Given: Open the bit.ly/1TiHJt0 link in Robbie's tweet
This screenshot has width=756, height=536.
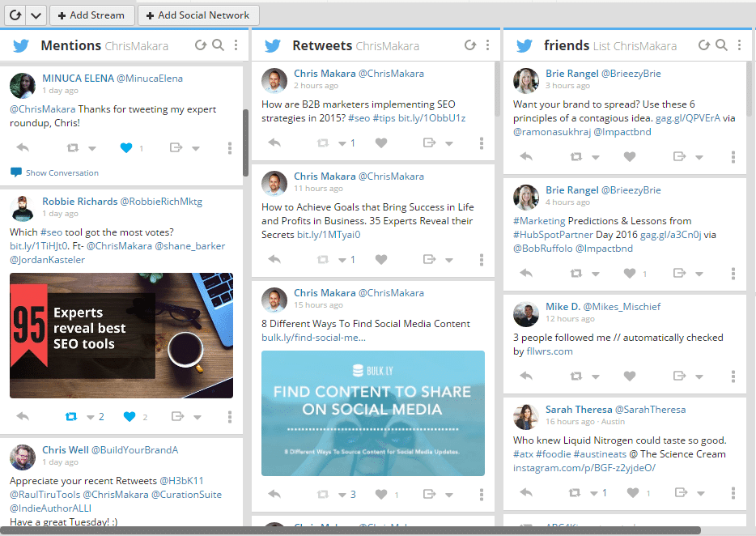Looking at the screenshot, I should click(x=39, y=246).
